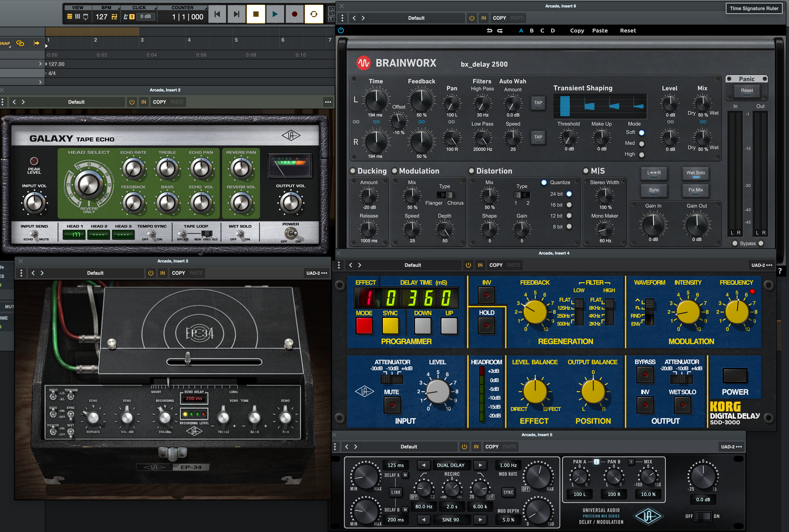789x532 pixels.
Task: Open the Default preset dropdown in Insert 4
Action: (413, 265)
